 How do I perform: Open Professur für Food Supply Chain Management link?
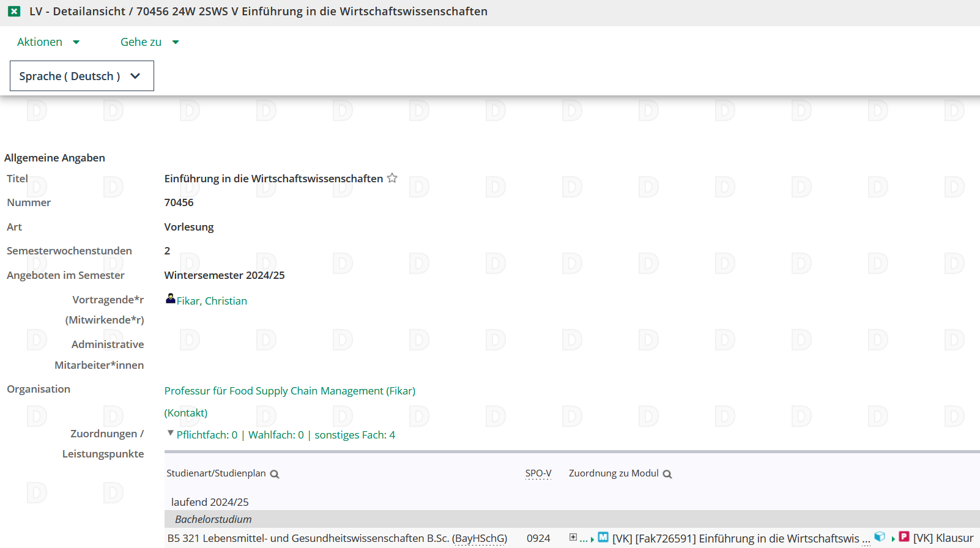pyautogui.click(x=289, y=391)
